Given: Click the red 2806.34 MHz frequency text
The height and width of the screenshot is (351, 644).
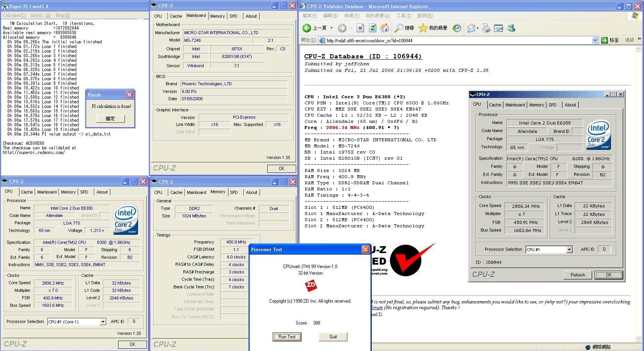Looking at the screenshot, I should click(x=343, y=127).
